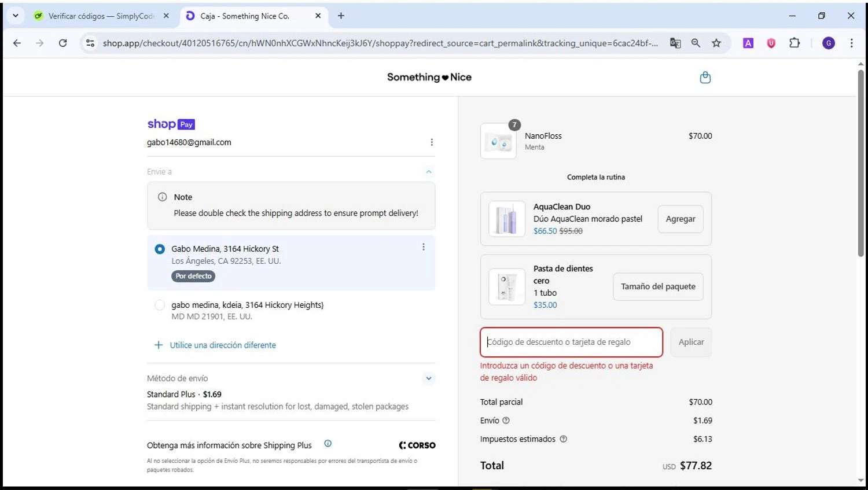Click the NanoFloss product thumbnail
The image size is (868, 490).
[x=498, y=141]
